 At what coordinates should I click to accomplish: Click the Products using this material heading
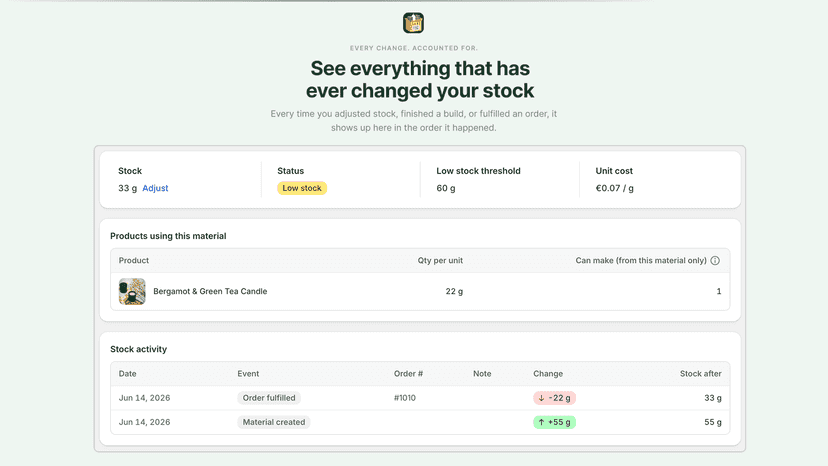[168, 236]
